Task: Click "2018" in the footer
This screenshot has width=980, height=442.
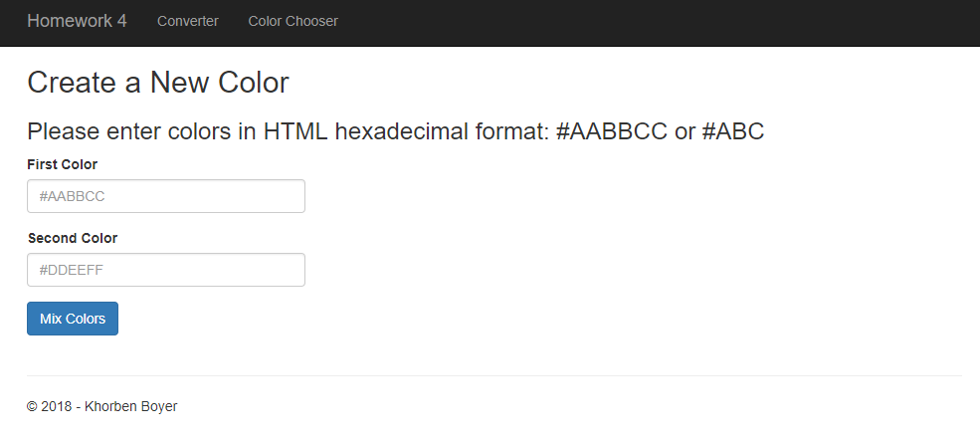Action: pos(55,406)
